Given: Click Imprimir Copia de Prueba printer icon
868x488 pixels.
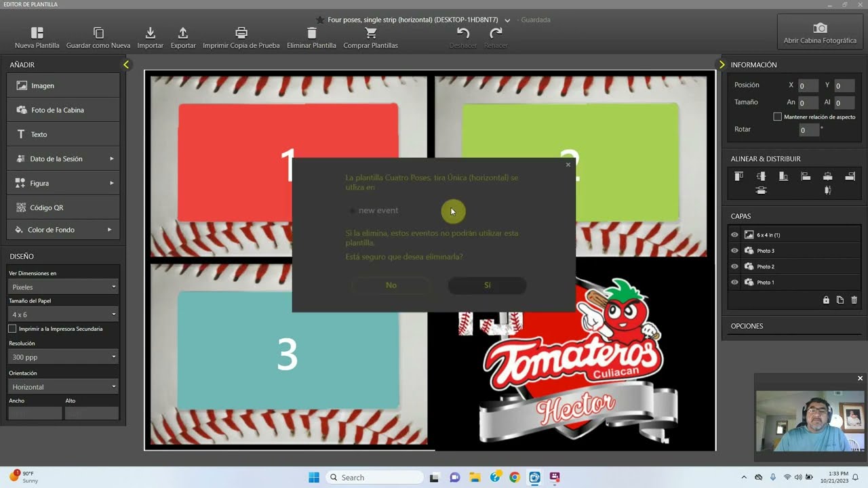Looking at the screenshot, I should pyautogui.click(x=241, y=33).
